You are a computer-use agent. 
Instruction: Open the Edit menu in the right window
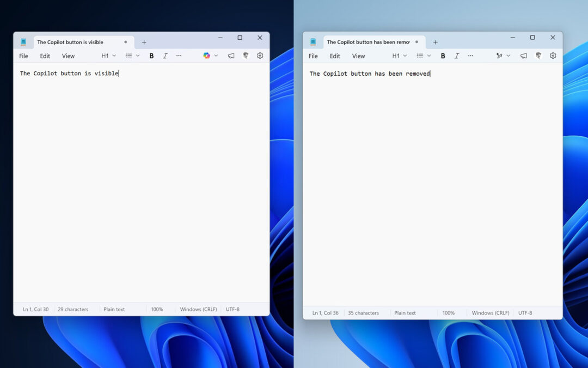[335, 55]
